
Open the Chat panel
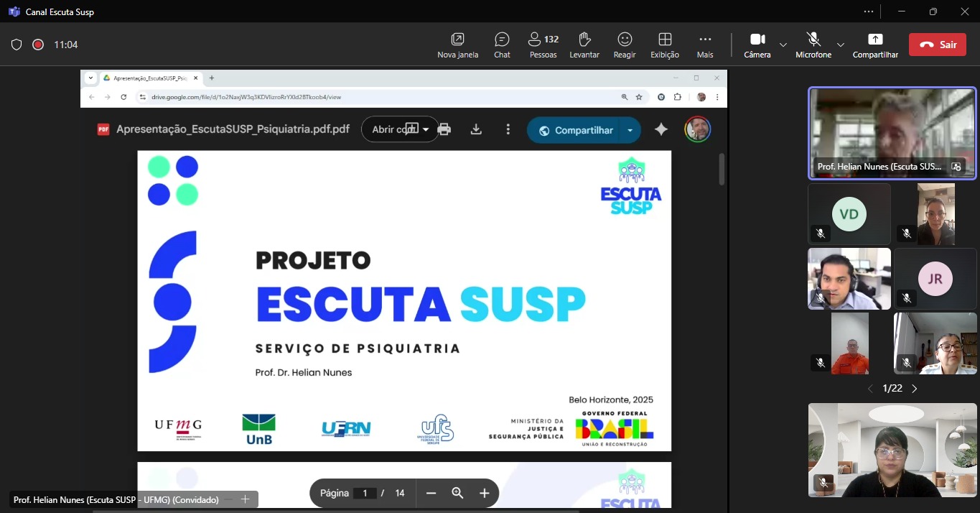click(x=502, y=45)
